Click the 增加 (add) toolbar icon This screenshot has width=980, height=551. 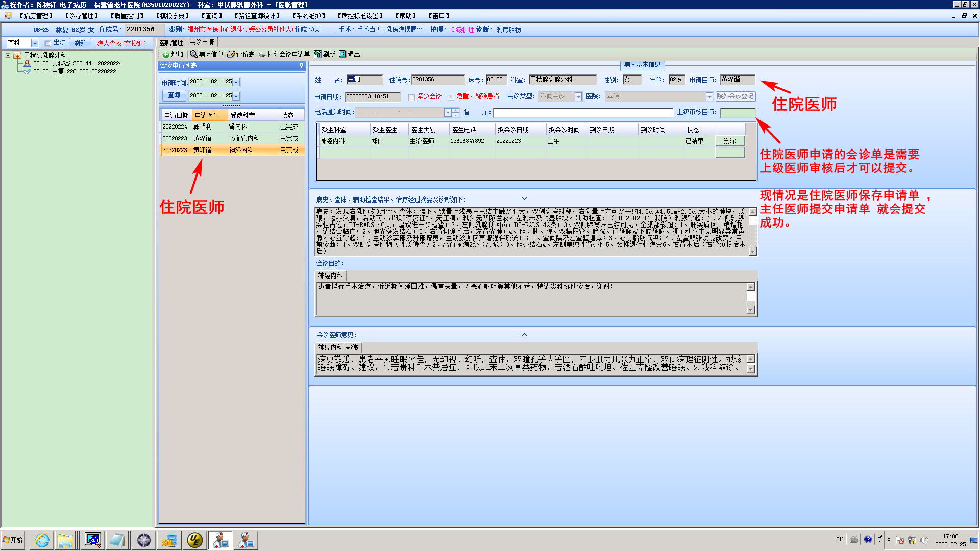[166, 54]
